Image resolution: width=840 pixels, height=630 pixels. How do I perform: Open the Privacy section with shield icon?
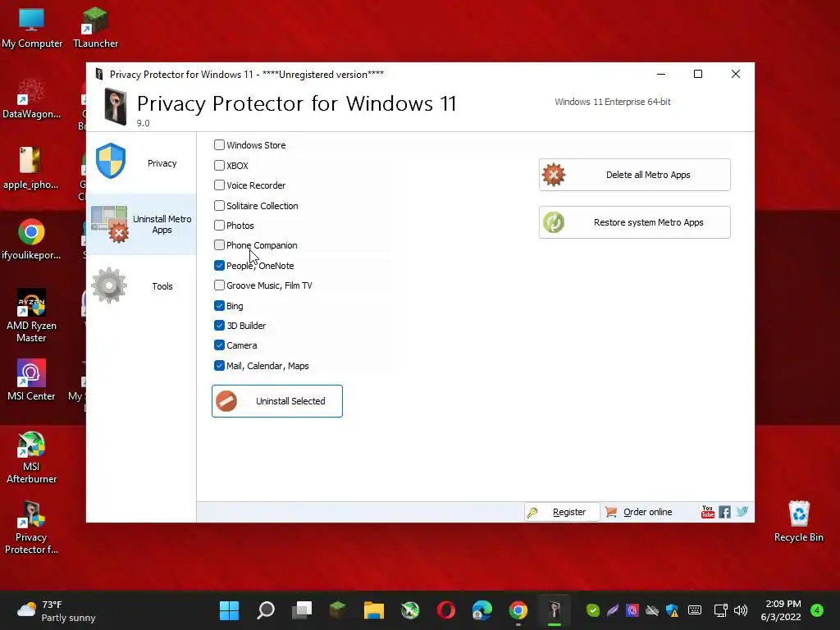click(x=141, y=163)
